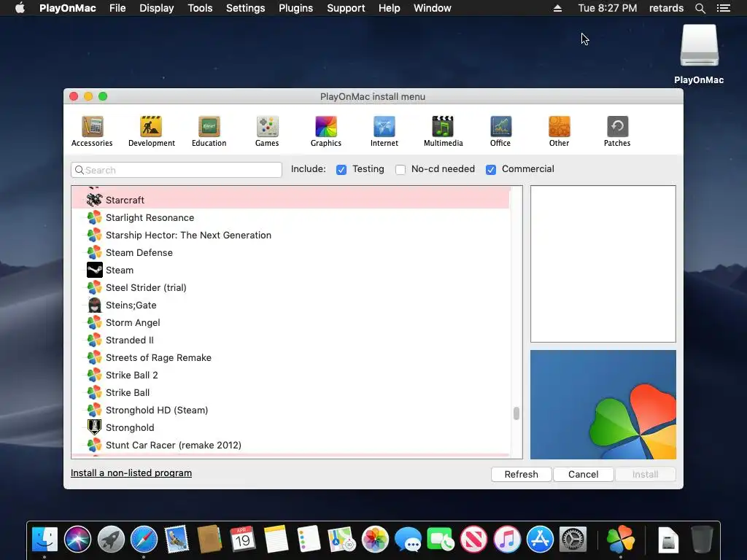Open the Internet category

pyautogui.click(x=384, y=131)
